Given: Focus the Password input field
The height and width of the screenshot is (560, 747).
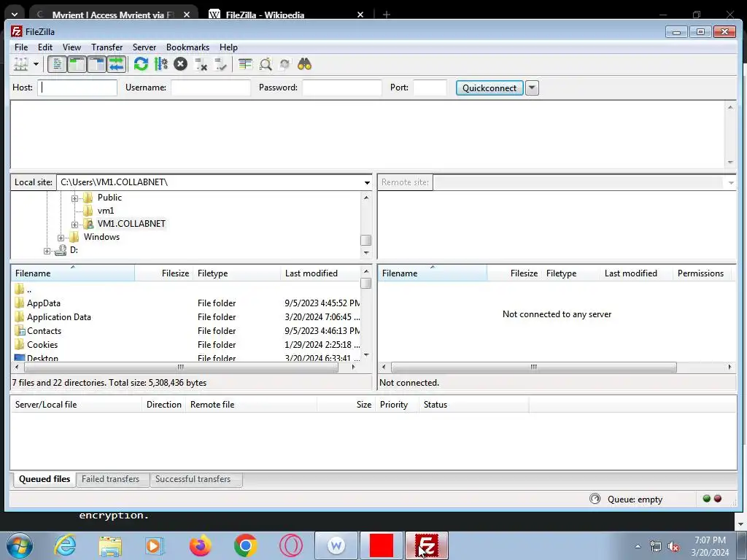Looking at the screenshot, I should [x=342, y=87].
